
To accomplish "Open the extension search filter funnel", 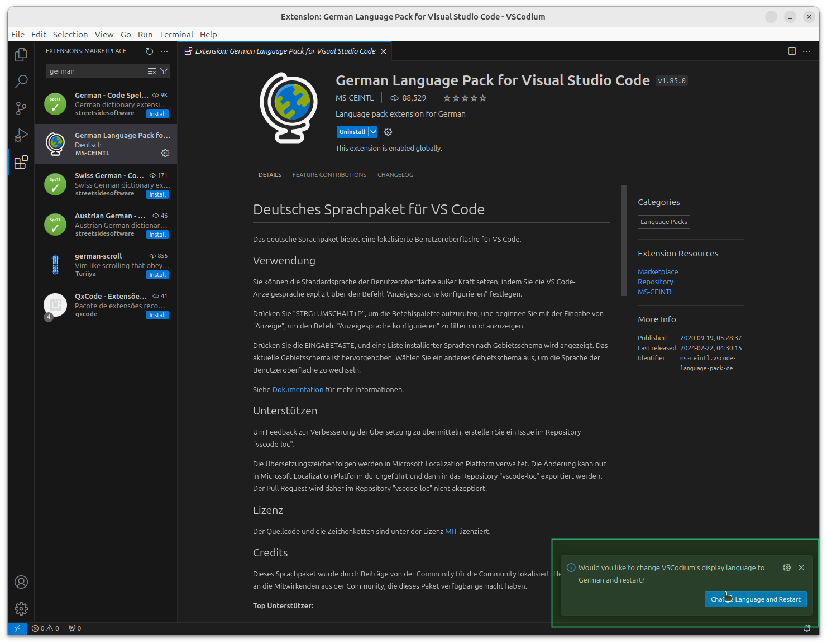I will [164, 71].
